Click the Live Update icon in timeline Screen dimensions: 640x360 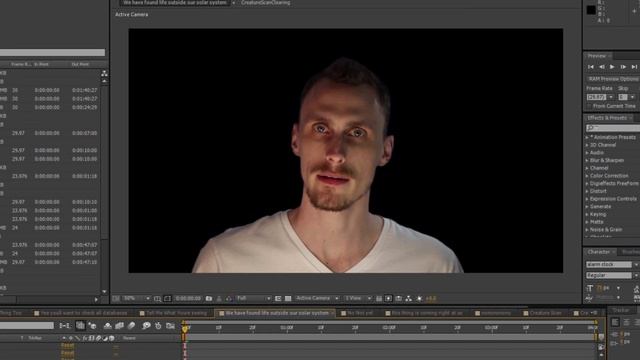pyautogui.click(x=80, y=326)
